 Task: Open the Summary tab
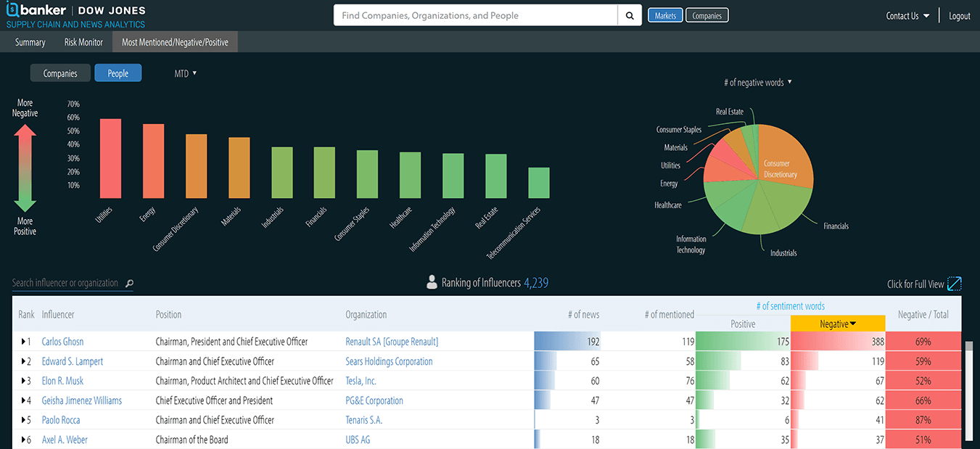[30, 42]
